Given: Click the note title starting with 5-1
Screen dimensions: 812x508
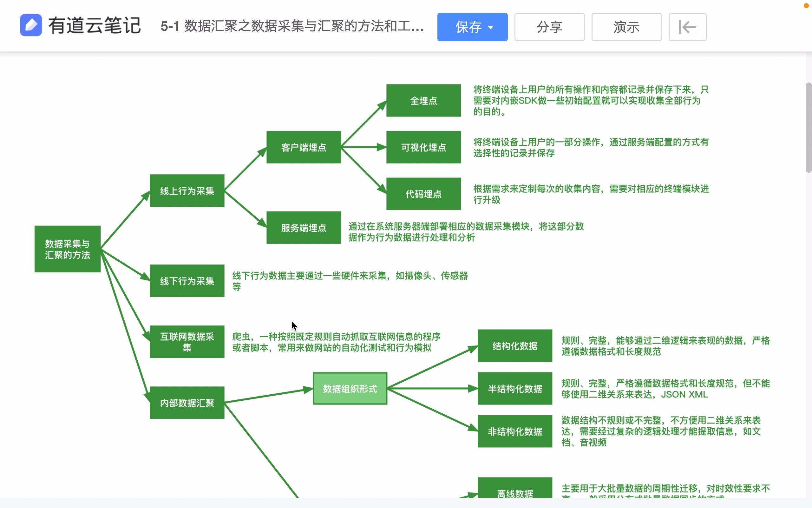Looking at the screenshot, I should click(292, 26).
